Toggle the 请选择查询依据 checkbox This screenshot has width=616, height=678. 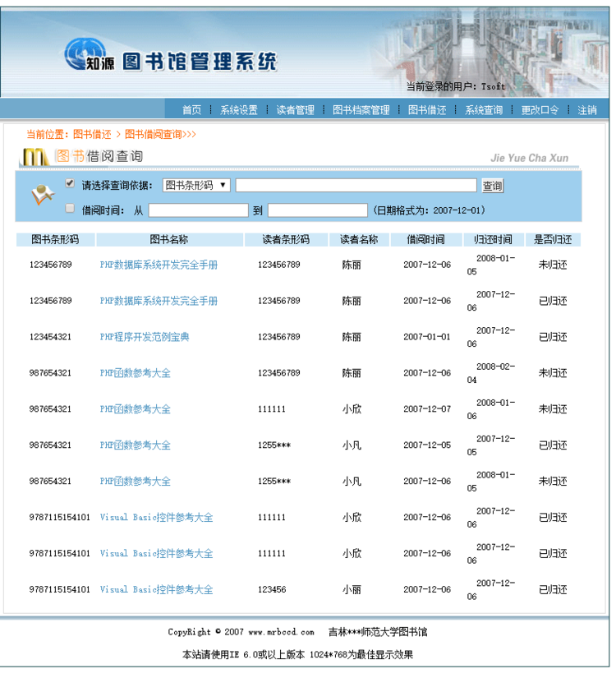pyautogui.click(x=70, y=183)
